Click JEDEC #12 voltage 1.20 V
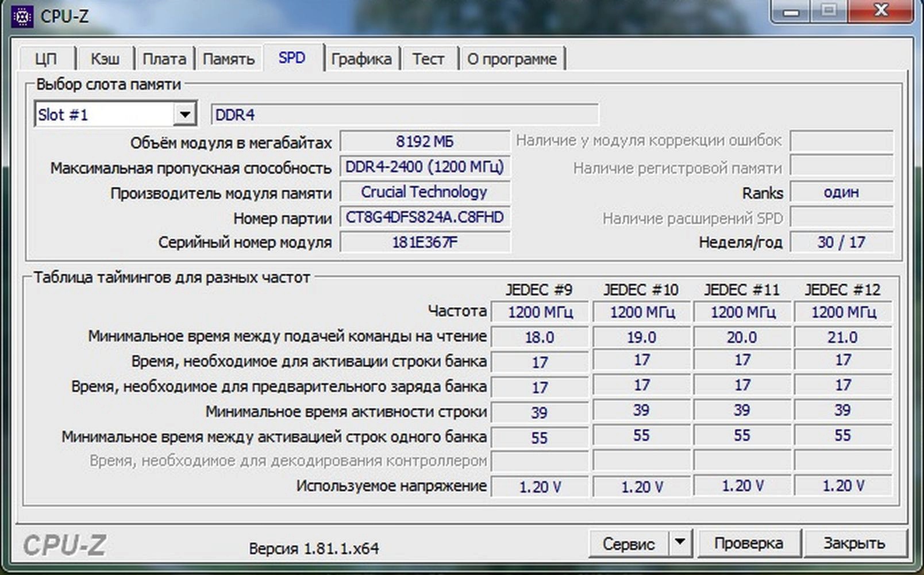Image resolution: width=924 pixels, height=575 pixels. [843, 486]
